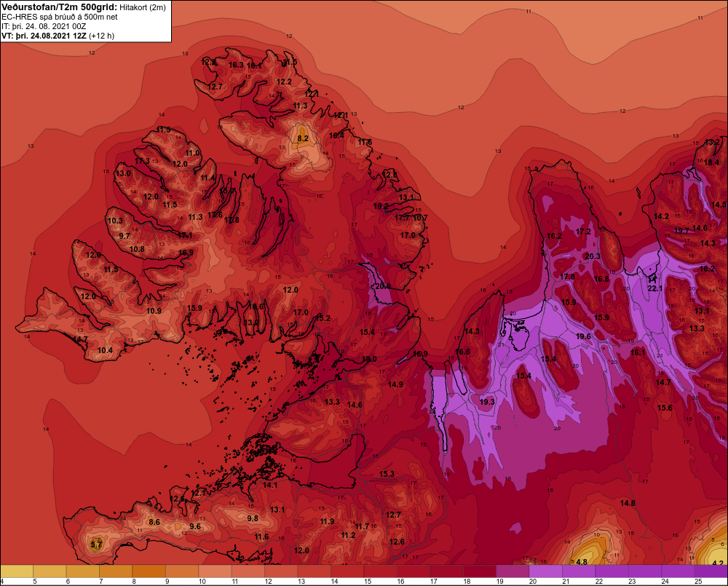
Task: Click the Veðurstofan/T2m 500grid title
Action: pyautogui.click(x=60, y=7)
